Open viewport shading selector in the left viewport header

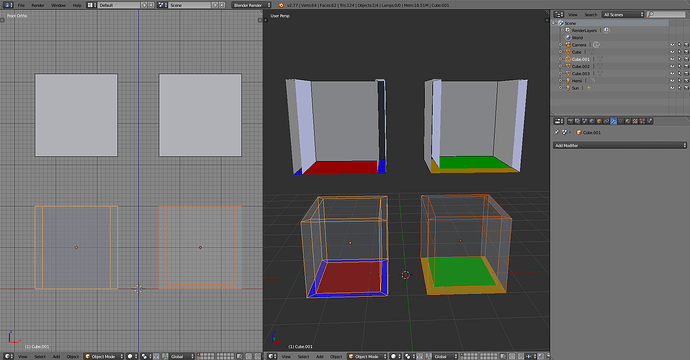[x=132, y=356]
